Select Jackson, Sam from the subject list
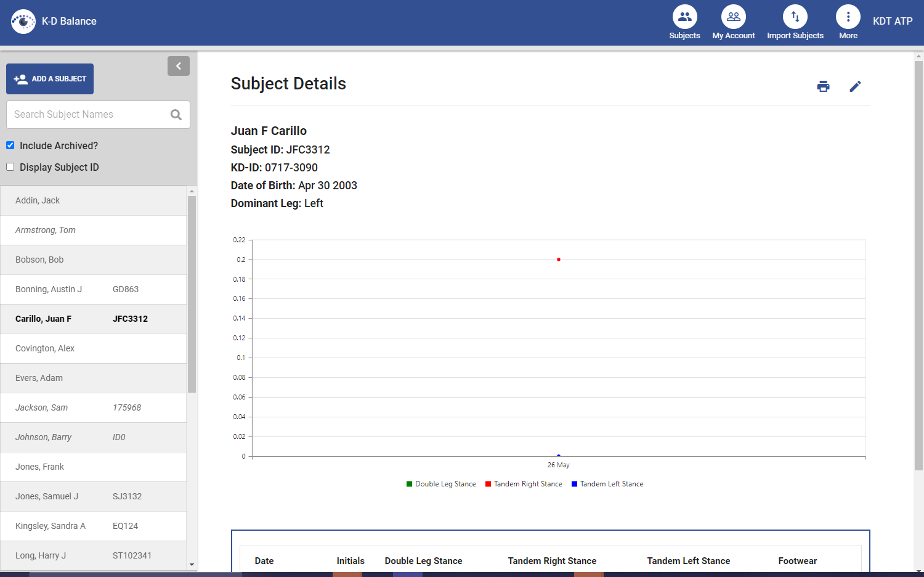The height and width of the screenshot is (577, 924). (x=42, y=407)
